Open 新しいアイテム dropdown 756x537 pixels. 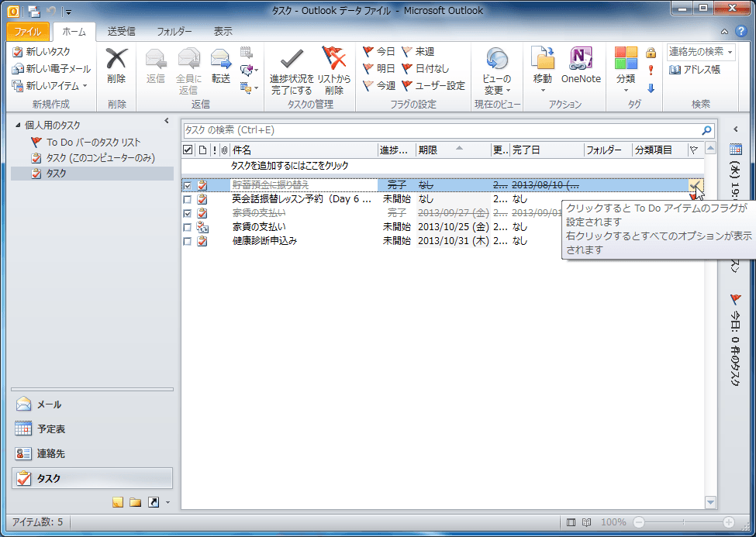tap(50, 86)
